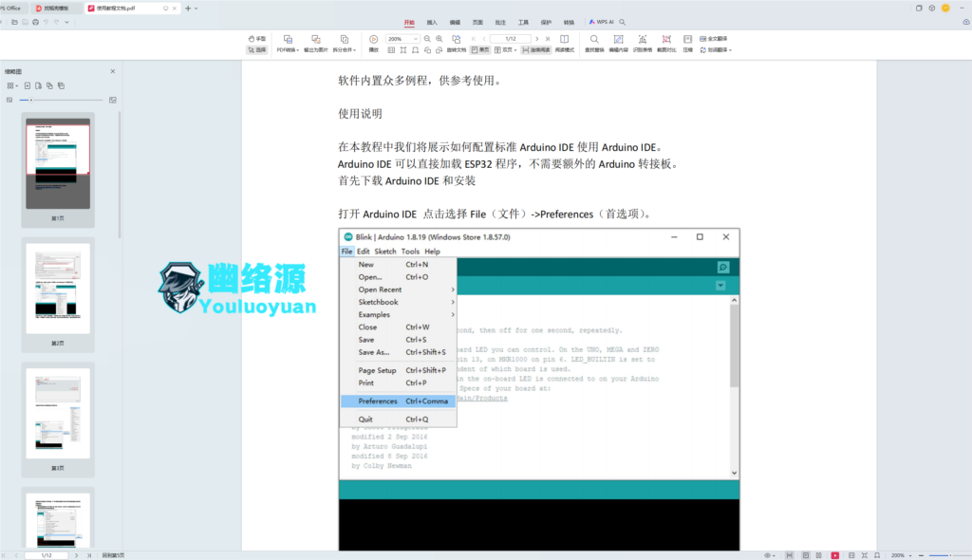Click the open file folder icon
Viewport: 972px width, 560px height.
click(x=14, y=23)
